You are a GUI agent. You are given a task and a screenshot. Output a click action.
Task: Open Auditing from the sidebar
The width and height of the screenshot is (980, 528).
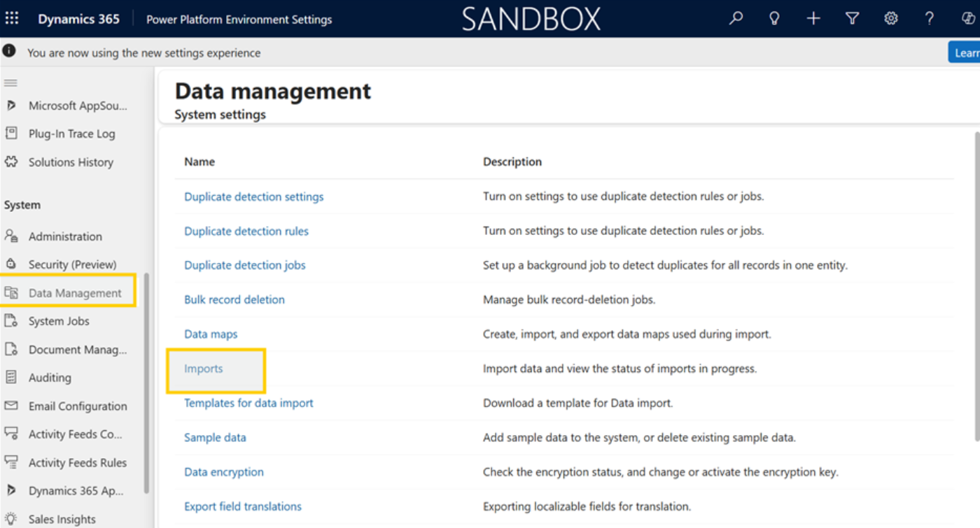click(x=50, y=377)
